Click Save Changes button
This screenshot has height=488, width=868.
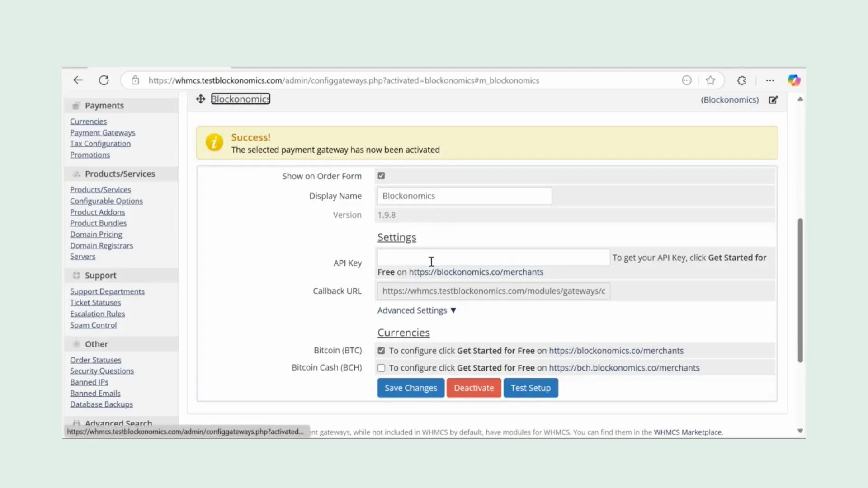[x=411, y=388]
